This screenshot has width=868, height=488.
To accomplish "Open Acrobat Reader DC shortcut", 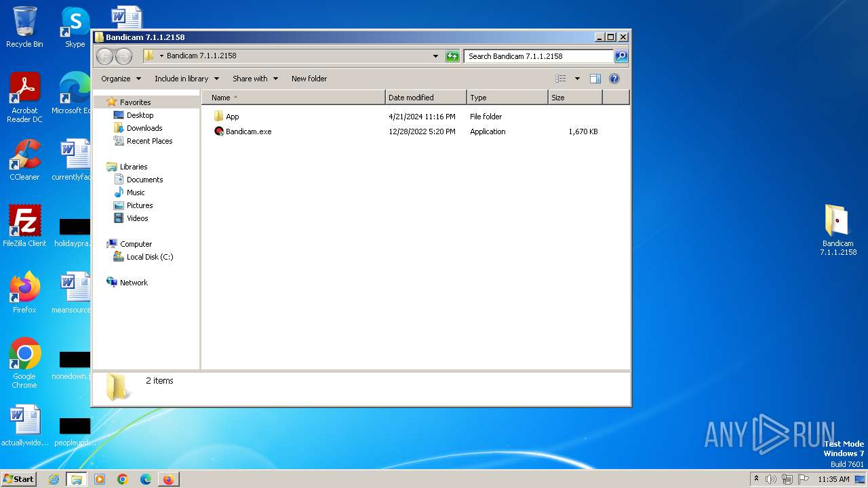I will [24, 98].
